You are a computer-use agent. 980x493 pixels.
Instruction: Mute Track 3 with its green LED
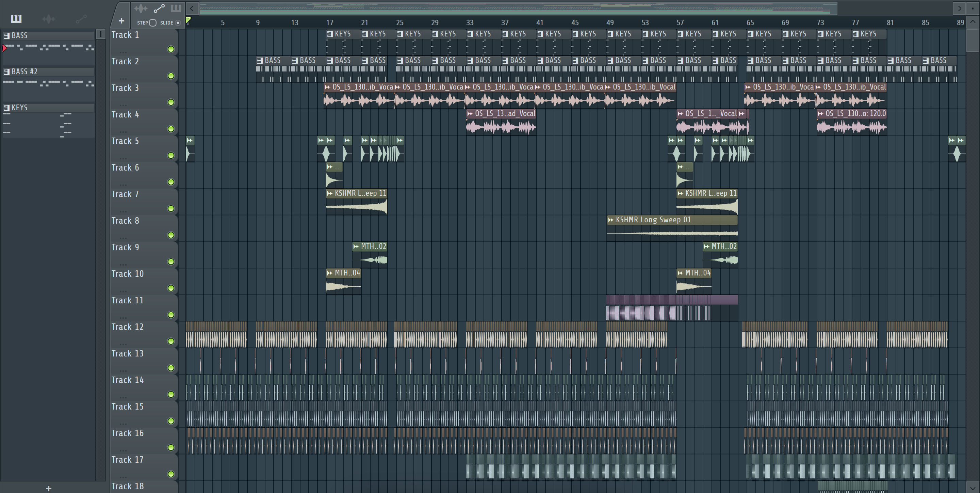coord(171,102)
